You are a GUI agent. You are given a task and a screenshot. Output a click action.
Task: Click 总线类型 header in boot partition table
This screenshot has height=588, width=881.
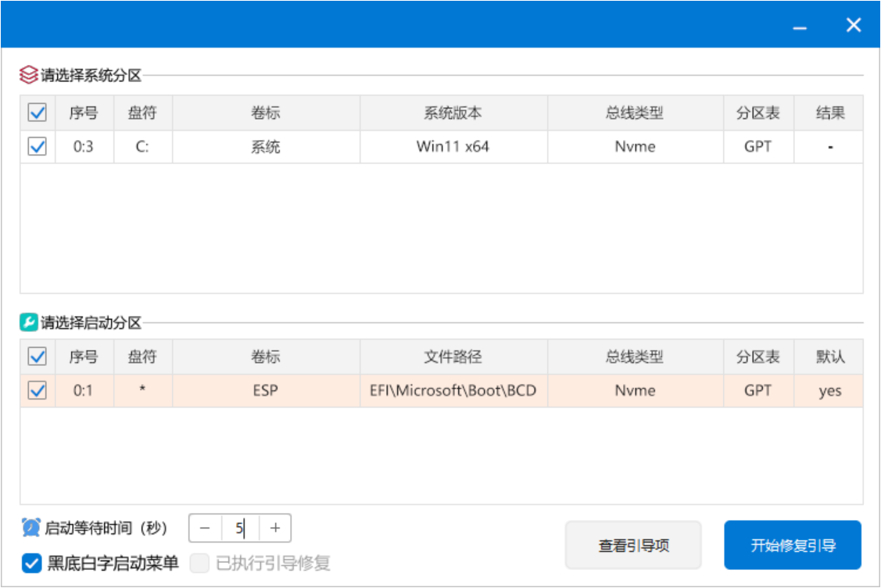[635, 357]
